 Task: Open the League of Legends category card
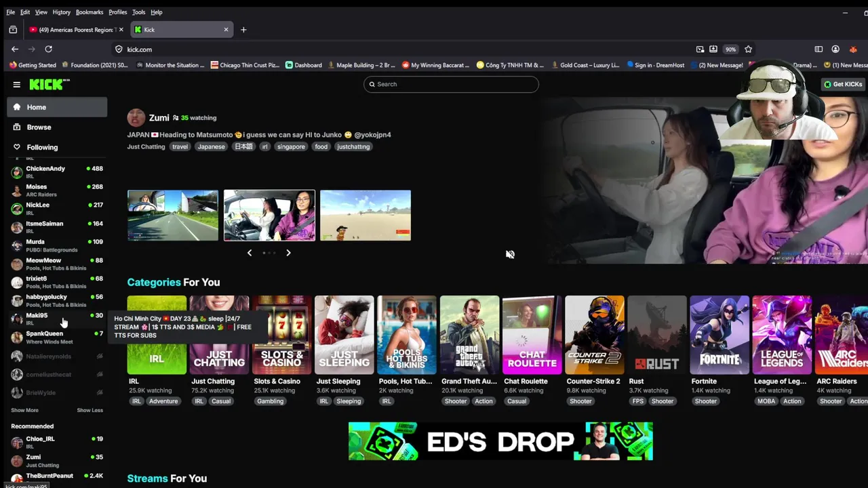tap(782, 335)
